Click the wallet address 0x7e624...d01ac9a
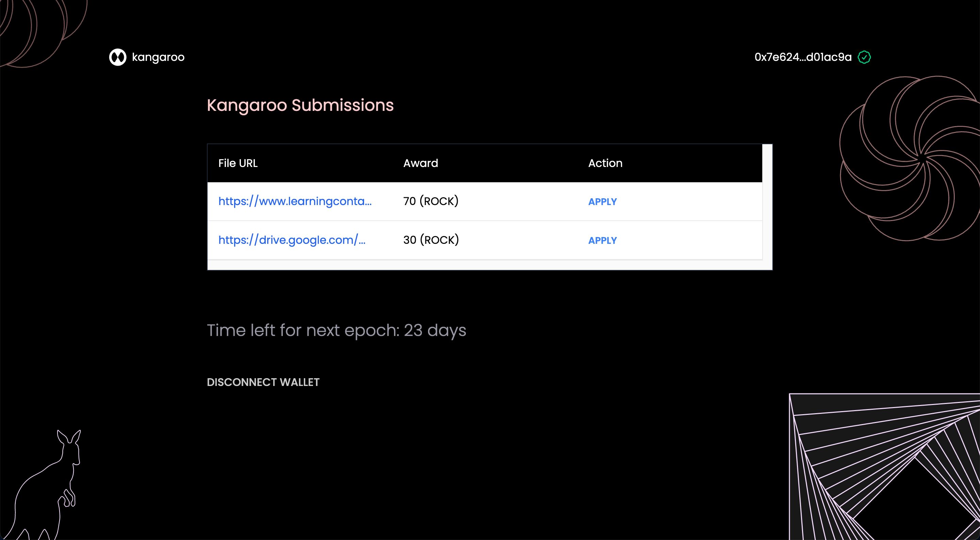 tap(803, 57)
